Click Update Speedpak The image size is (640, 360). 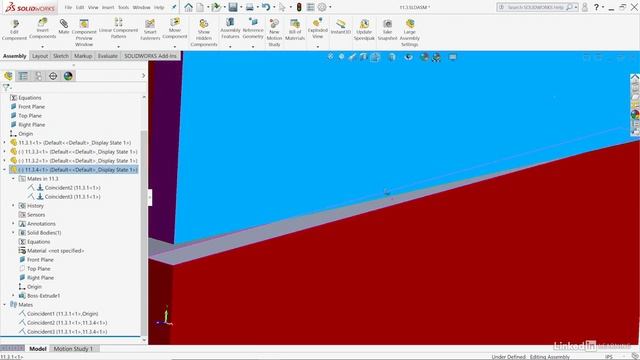pyautogui.click(x=364, y=30)
